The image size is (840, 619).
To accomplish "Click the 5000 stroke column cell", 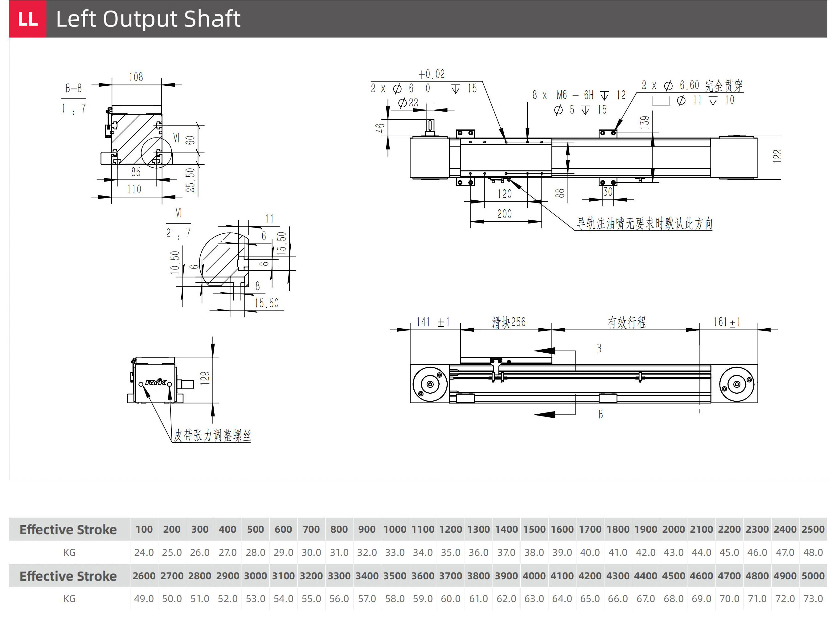I will [x=813, y=576].
